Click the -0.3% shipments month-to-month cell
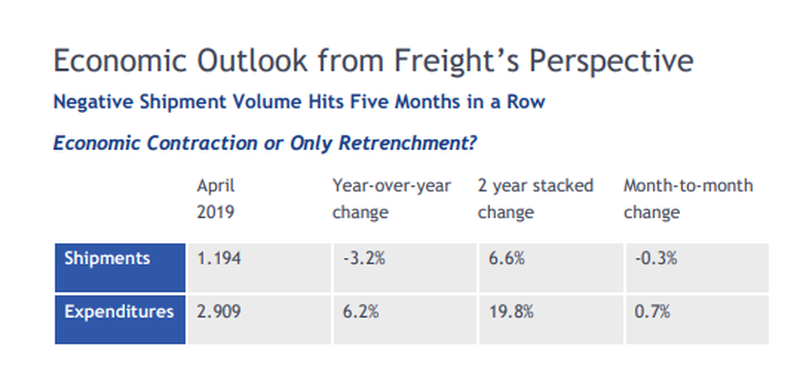The image size is (800, 368). (697, 267)
